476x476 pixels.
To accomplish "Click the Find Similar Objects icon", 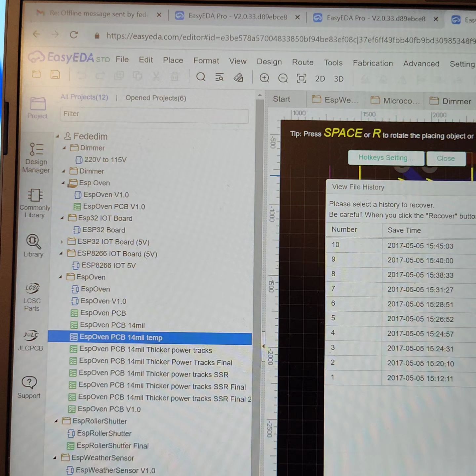I will [219, 77].
